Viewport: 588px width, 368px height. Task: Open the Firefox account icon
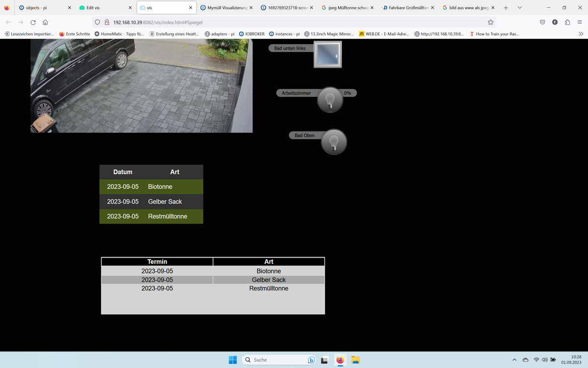coord(555,22)
